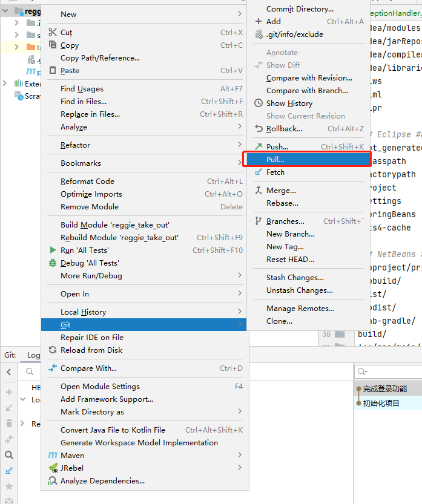Click the Paste clipboard icon
Screen dimensions: 422x504
coord(53,70)
